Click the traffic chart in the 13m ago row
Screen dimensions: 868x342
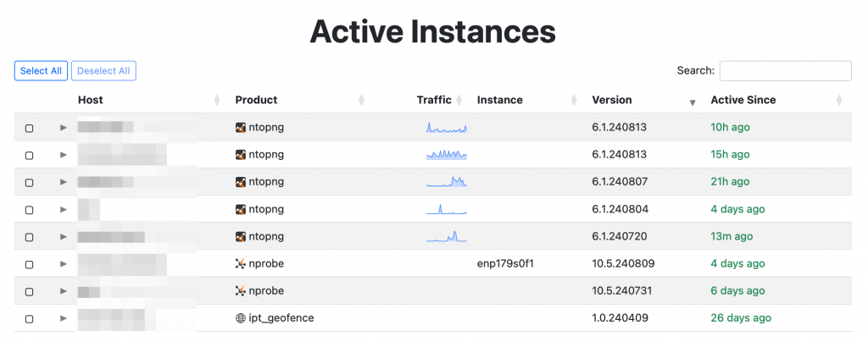click(x=447, y=236)
